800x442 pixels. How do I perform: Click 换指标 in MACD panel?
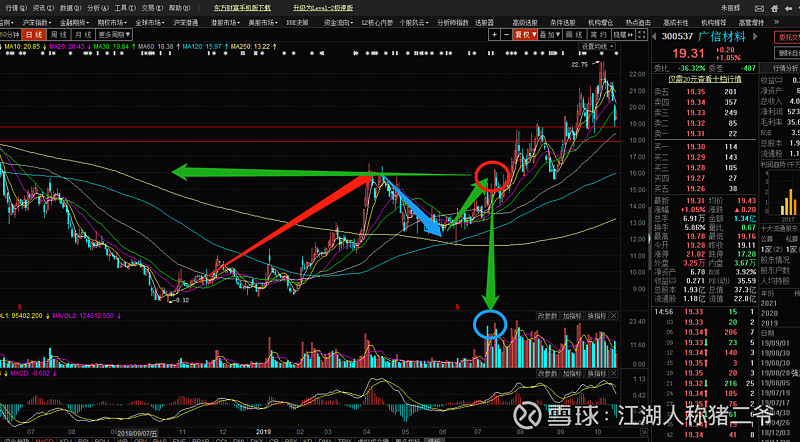[x=596, y=374]
